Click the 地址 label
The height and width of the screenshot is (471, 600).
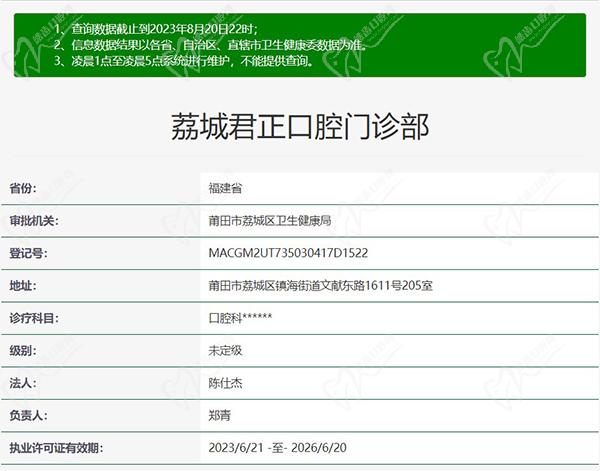tap(23, 286)
